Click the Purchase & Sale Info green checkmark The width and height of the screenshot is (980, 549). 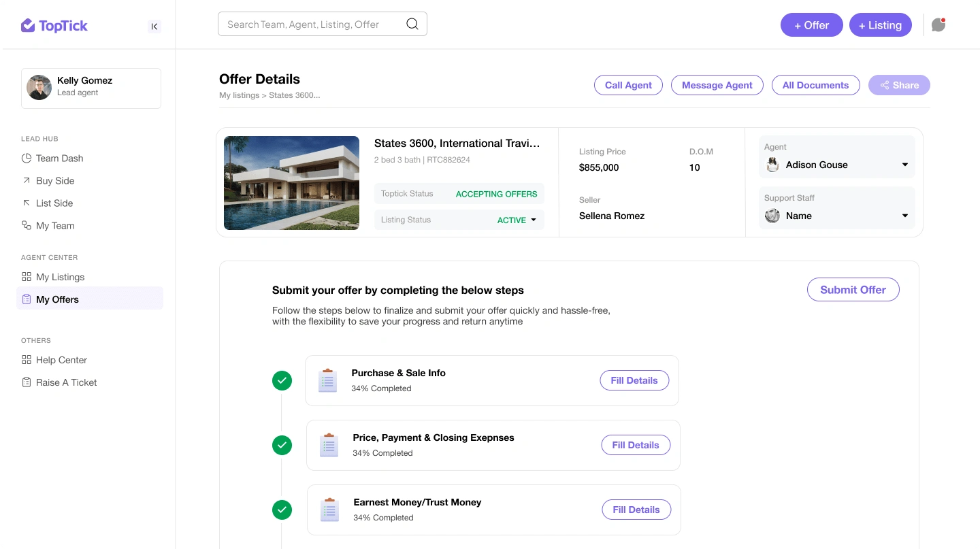tap(282, 380)
